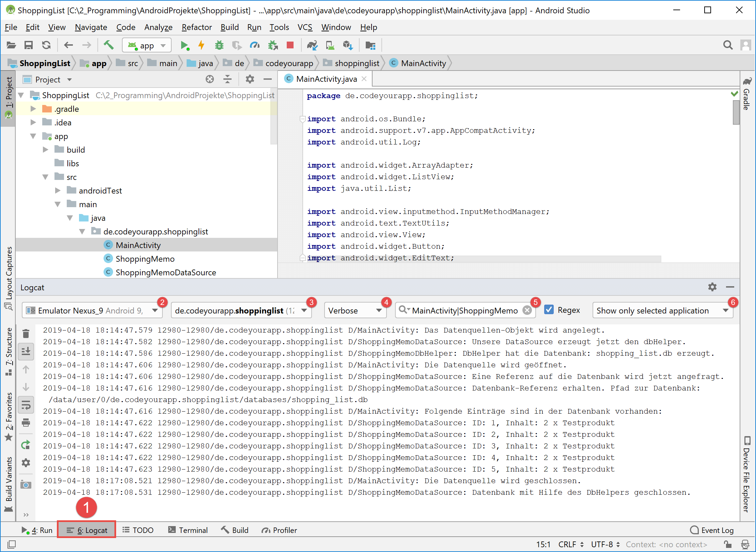The height and width of the screenshot is (552, 756).
Task: Open the Project Structure icon
Action: [x=370, y=45]
